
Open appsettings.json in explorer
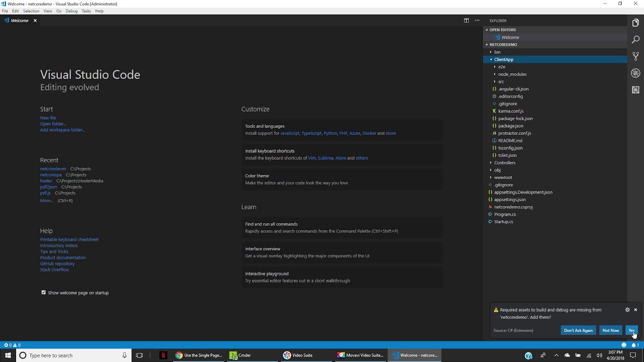[x=555, y=200]
